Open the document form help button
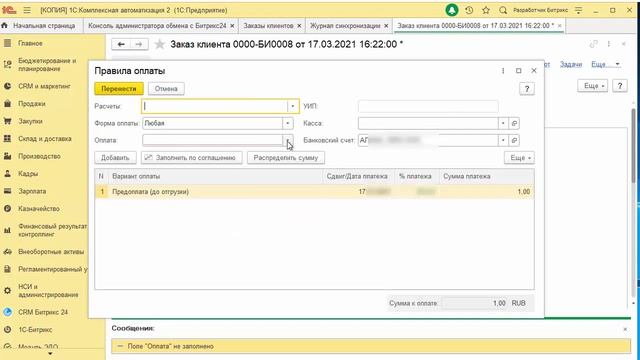 click(620, 86)
